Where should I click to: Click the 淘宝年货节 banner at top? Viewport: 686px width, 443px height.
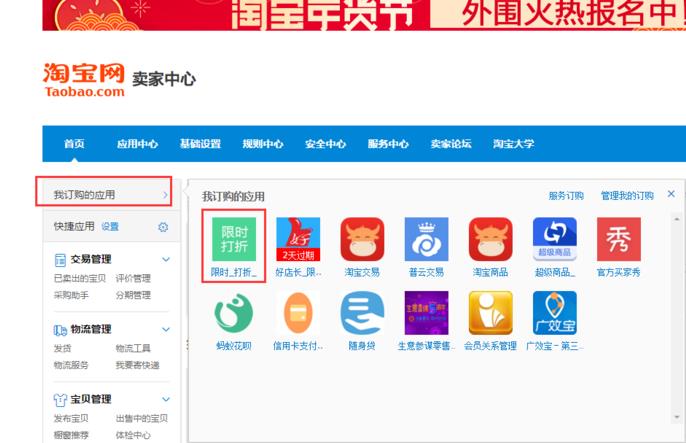coord(364,15)
